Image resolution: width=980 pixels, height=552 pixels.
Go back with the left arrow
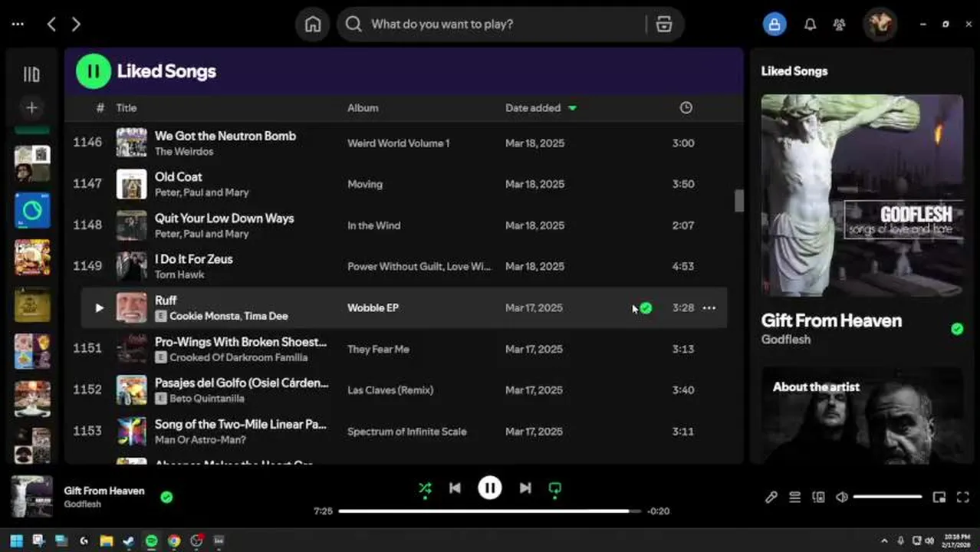pos(51,24)
